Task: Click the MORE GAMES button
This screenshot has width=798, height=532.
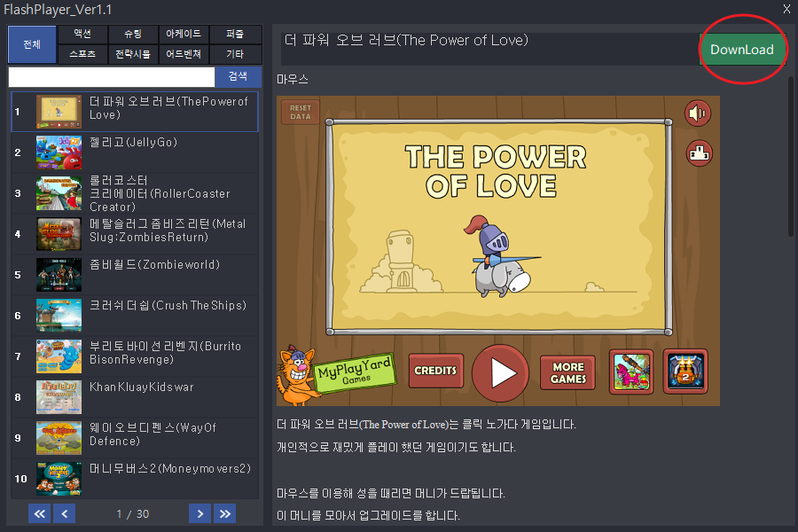Action: coord(568,372)
